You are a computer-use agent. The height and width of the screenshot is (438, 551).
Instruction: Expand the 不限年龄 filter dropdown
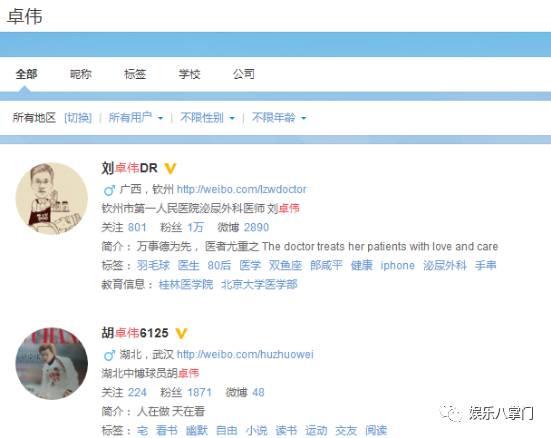coord(279,117)
